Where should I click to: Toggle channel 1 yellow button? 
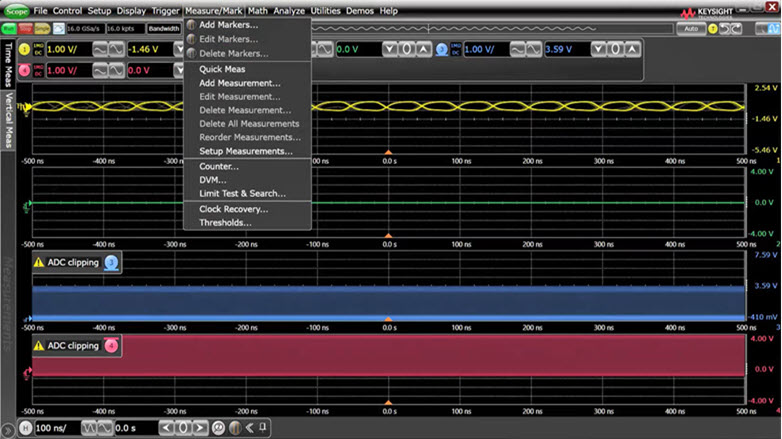pos(25,49)
